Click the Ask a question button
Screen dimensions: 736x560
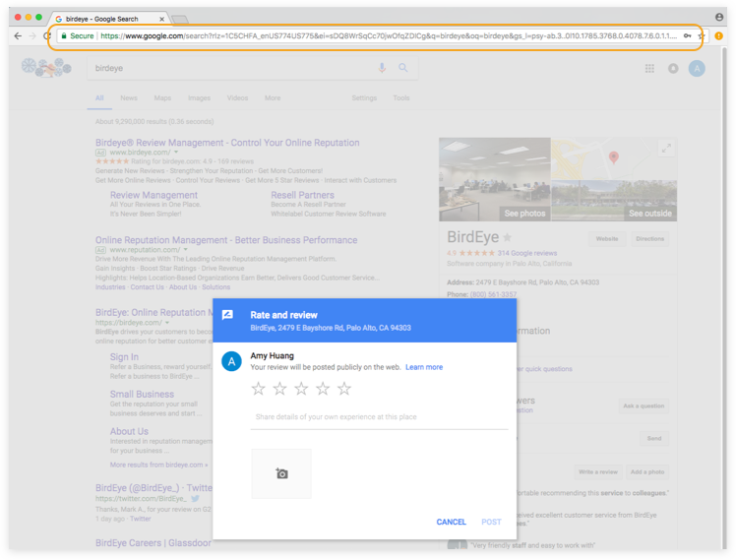[x=644, y=405]
